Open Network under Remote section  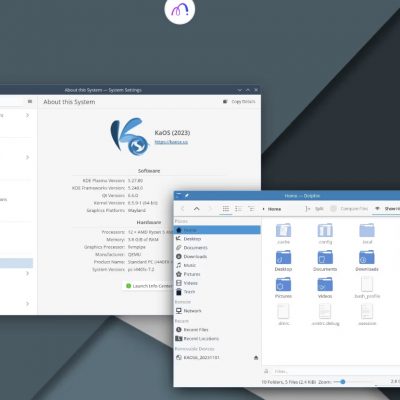(x=217, y=311)
